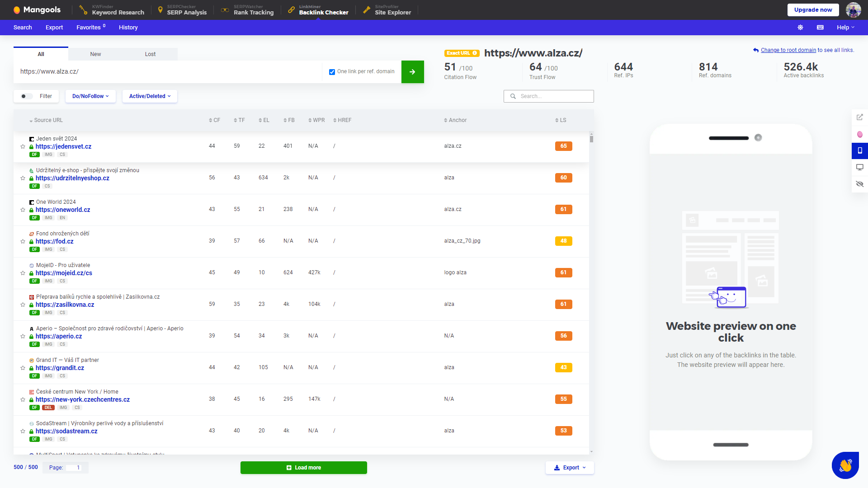Open the https://new-york.czechcentres.cz link

point(83,399)
